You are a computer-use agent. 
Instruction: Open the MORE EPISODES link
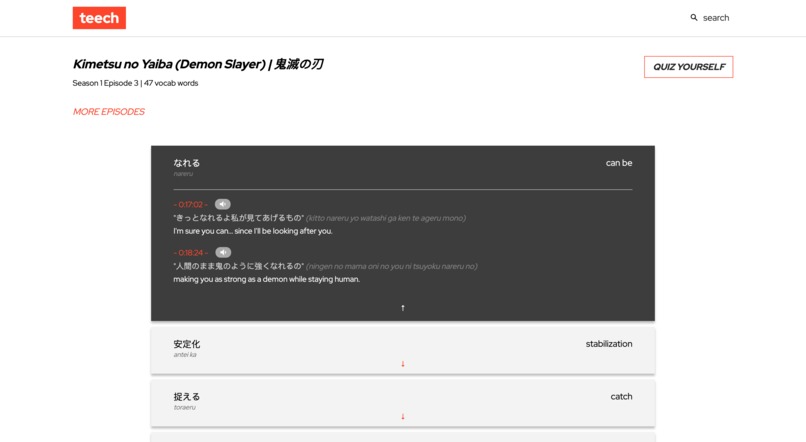tap(108, 112)
